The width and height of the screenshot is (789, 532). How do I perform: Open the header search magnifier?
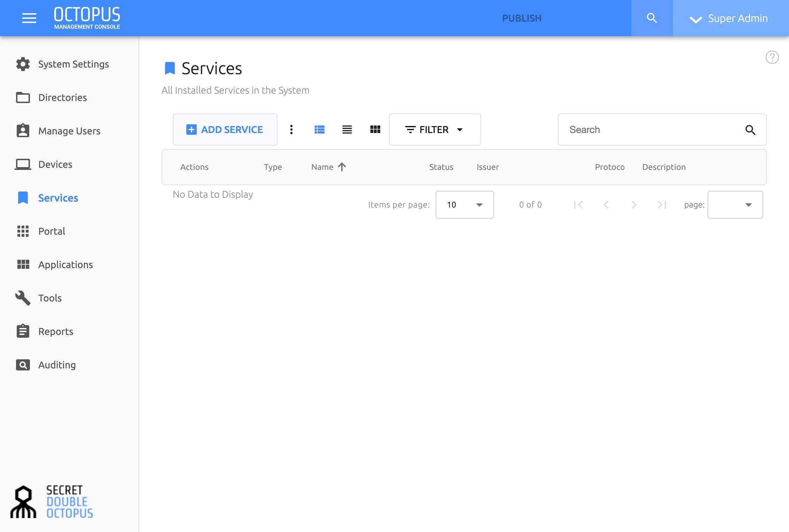coord(652,18)
